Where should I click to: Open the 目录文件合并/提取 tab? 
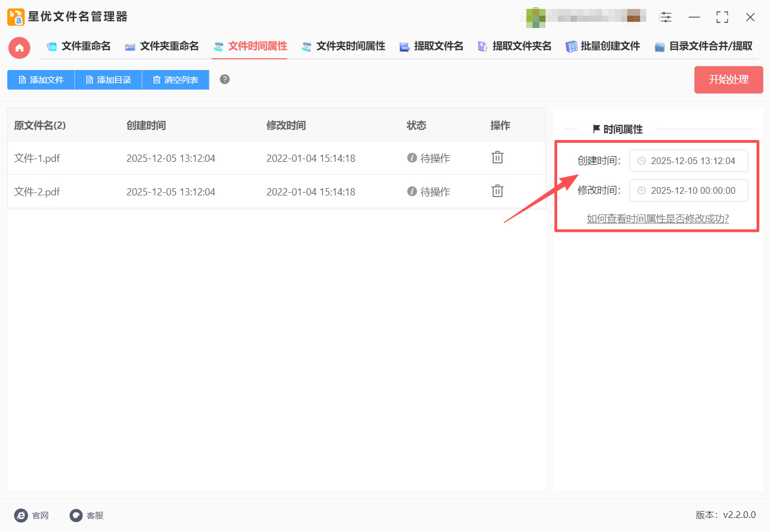pyautogui.click(x=704, y=46)
